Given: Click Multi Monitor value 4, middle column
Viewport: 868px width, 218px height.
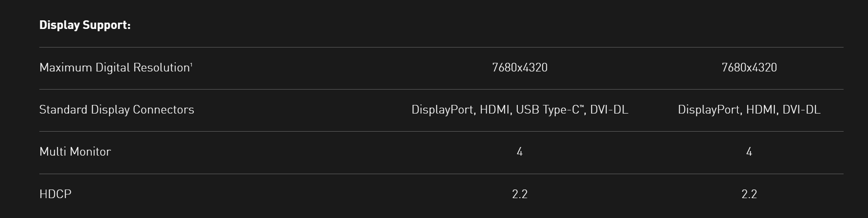Looking at the screenshot, I should click(x=520, y=152).
